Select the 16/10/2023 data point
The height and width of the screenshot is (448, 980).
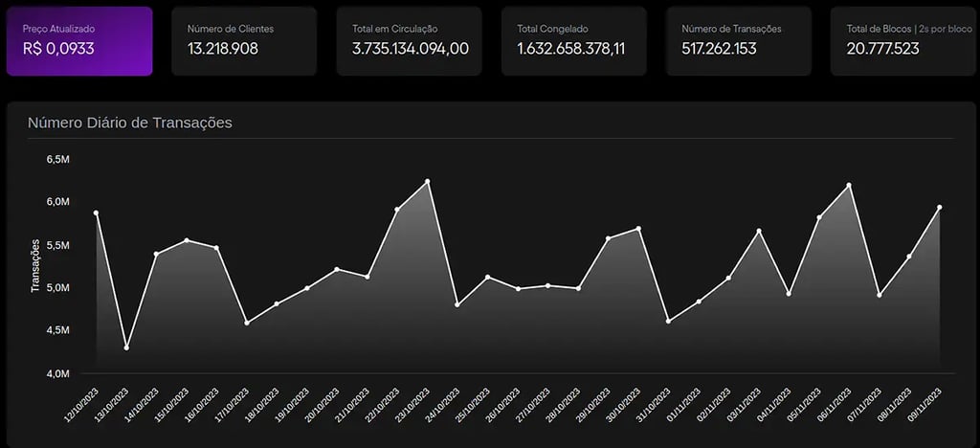[217, 248]
